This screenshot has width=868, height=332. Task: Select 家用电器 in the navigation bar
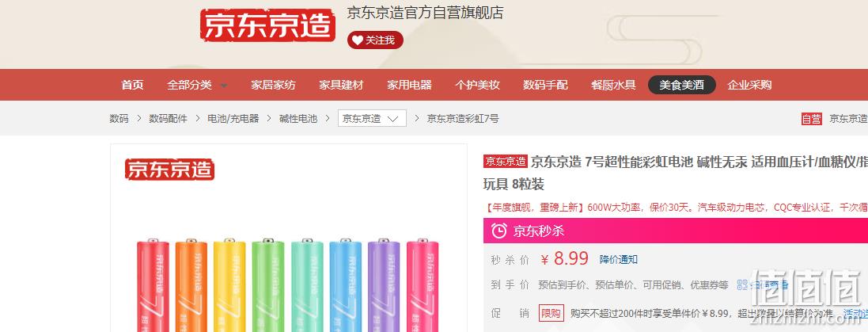[409, 85]
